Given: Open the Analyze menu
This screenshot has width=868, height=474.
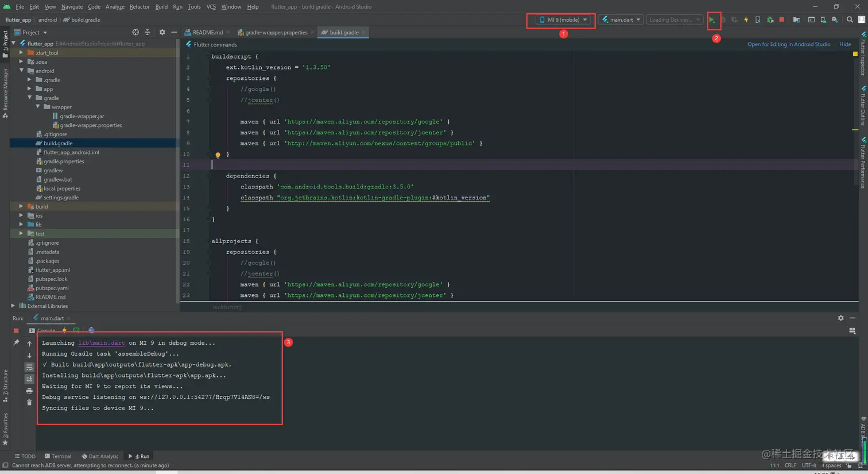Looking at the screenshot, I should pyautogui.click(x=115, y=7).
